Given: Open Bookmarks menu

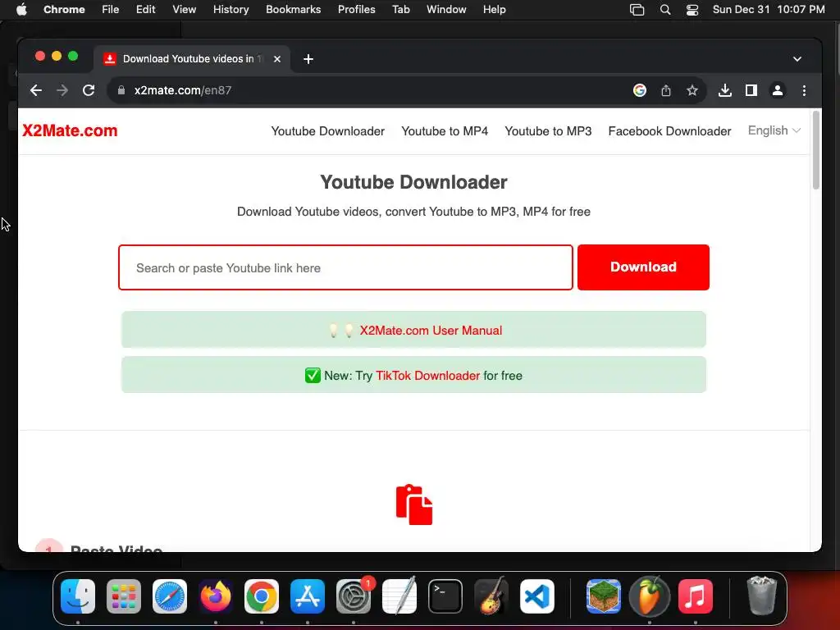Looking at the screenshot, I should pyautogui.click(x=293, y=10).
